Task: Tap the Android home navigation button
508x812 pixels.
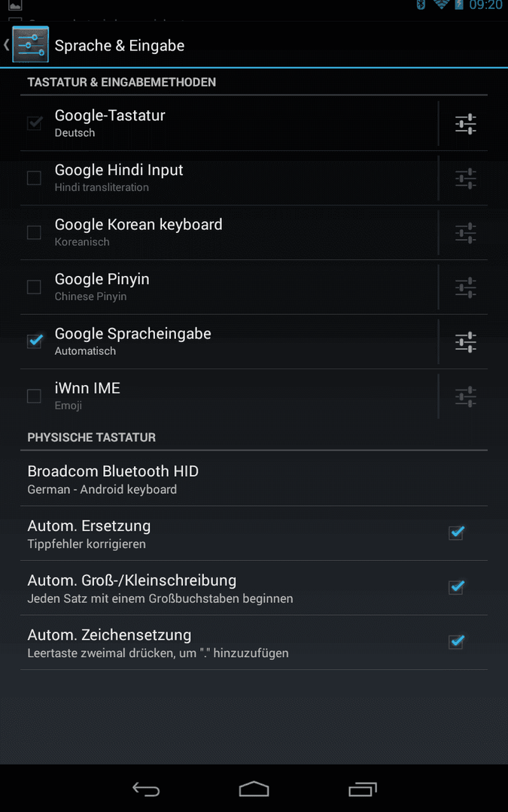Action: [x=254, y=789]
